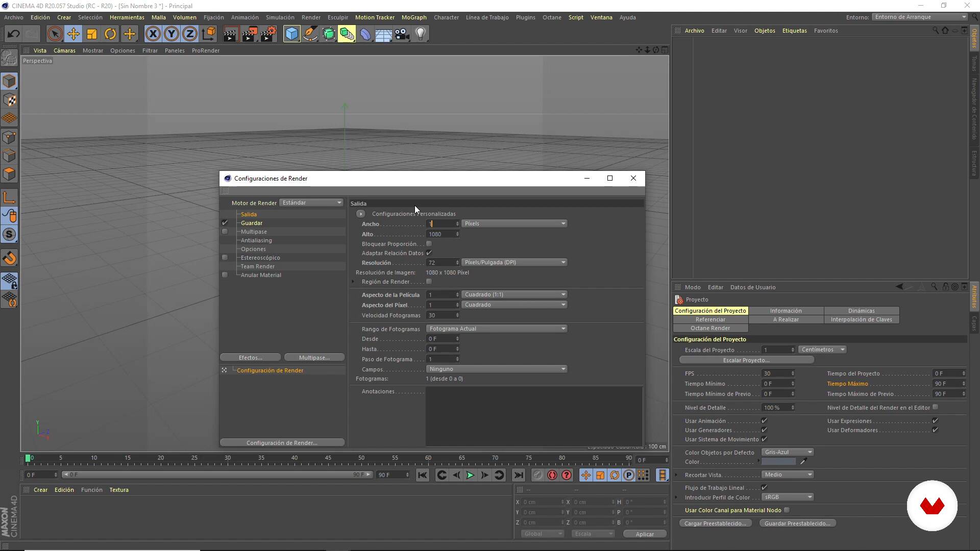Toggle Flujo de Trabajo Lineal checkbox
980x551 pixels.
pos(764,488)
